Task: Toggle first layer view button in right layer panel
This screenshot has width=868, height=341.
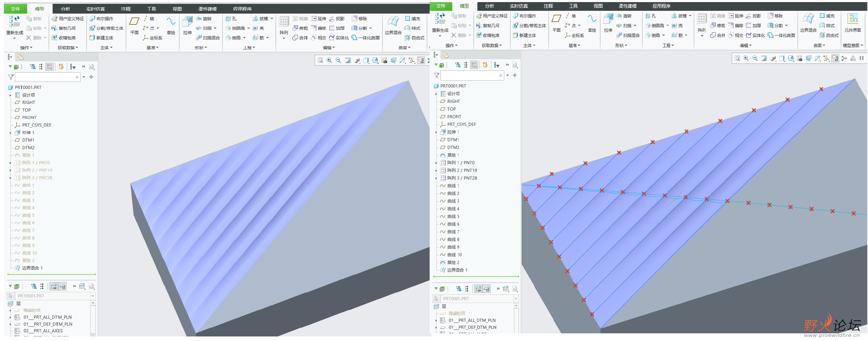Action: (478, 289)
